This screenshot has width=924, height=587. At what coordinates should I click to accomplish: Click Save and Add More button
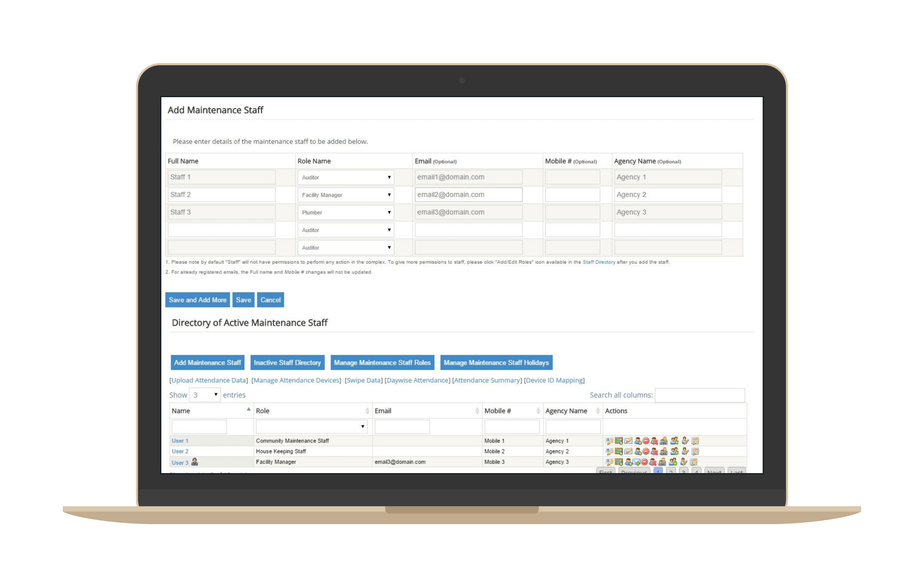(x=197, y=300)
